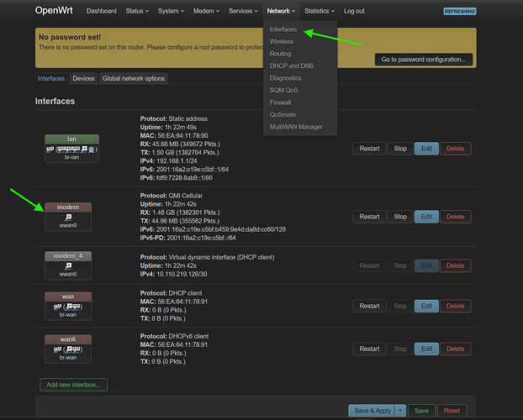Open MultiWAN Manager from the Network menu
The image size is (523, 420).
click(x=296, y=127)
